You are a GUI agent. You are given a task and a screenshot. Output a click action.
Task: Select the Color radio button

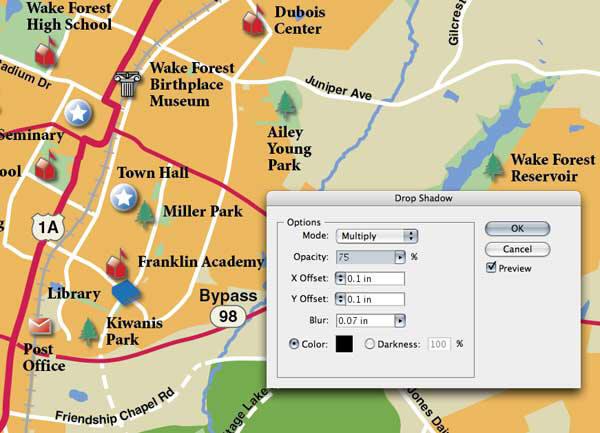pos(293,344)
